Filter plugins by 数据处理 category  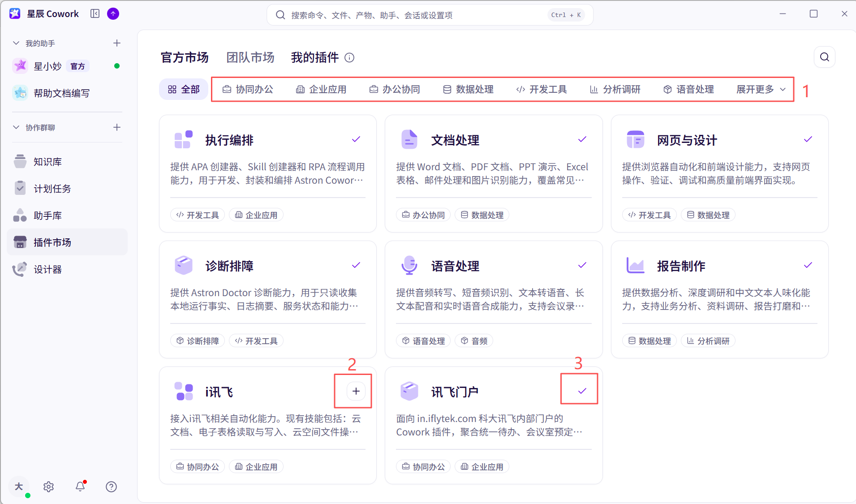tap(468, 89)
